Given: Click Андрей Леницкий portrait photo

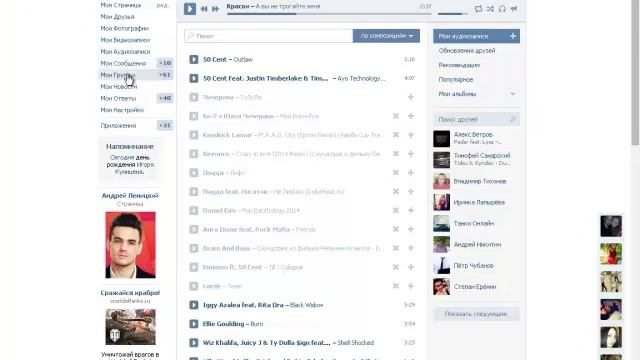Looking at the screenshot, I should tap(130, 245).
